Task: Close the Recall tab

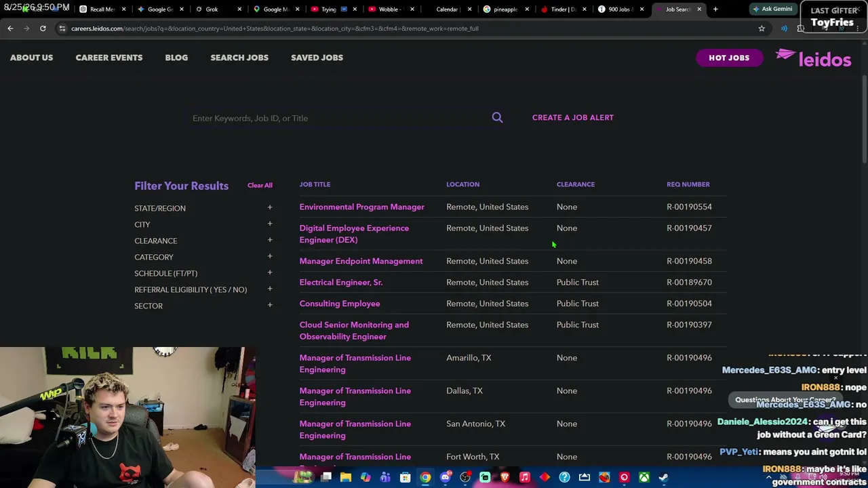Action: click(123, 9)
